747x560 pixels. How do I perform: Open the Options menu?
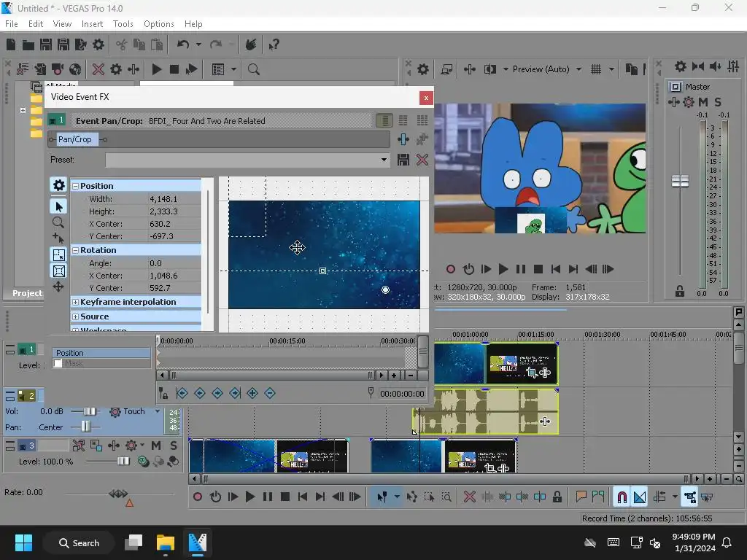pyautogui.click(x=158, y=24)
